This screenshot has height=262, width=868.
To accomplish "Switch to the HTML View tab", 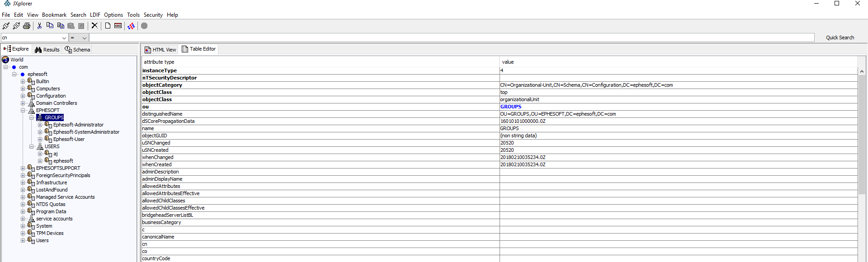I will pos(160,50).
